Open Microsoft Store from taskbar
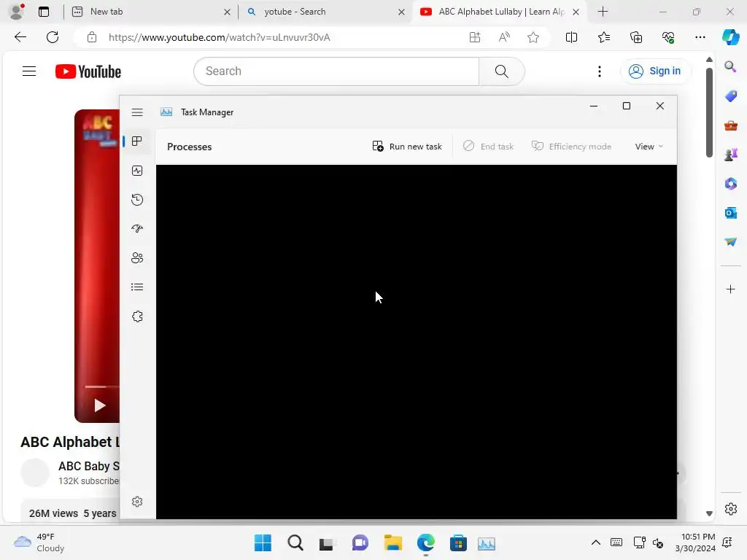The image size is (747, 560). 458,543
